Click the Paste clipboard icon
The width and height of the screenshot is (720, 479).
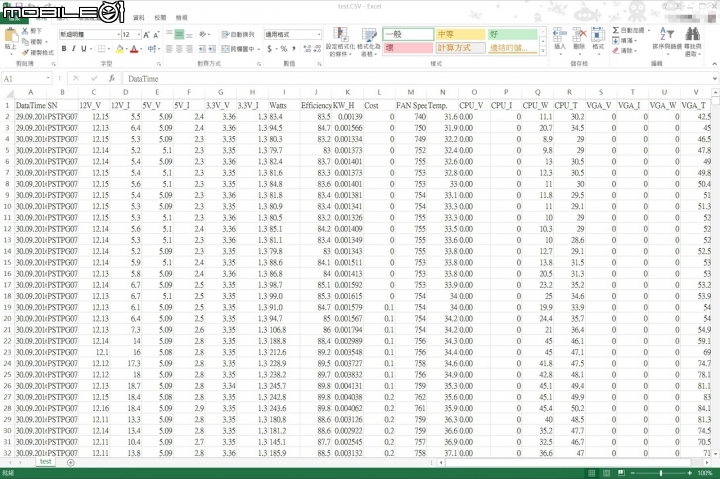pos(10,36)
